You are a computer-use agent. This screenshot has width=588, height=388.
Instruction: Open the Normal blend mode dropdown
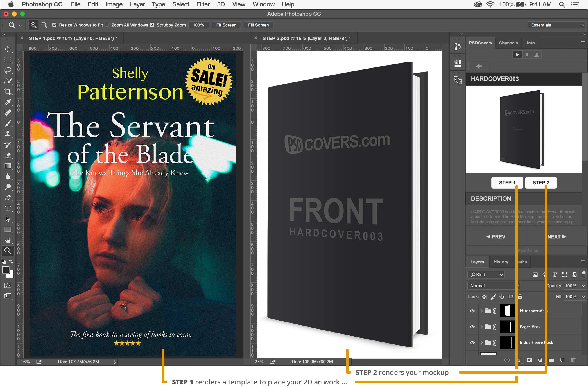point(493,286)
